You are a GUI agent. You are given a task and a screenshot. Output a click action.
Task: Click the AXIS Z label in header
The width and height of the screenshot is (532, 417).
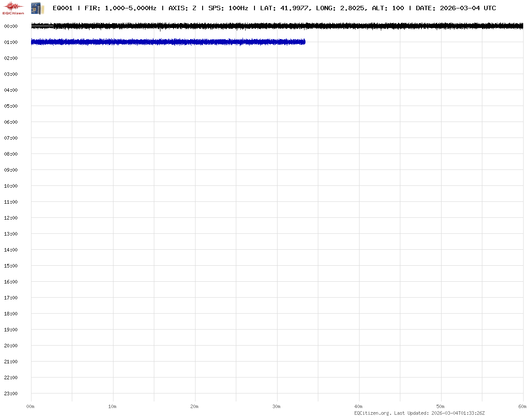[x=182, y=8]
